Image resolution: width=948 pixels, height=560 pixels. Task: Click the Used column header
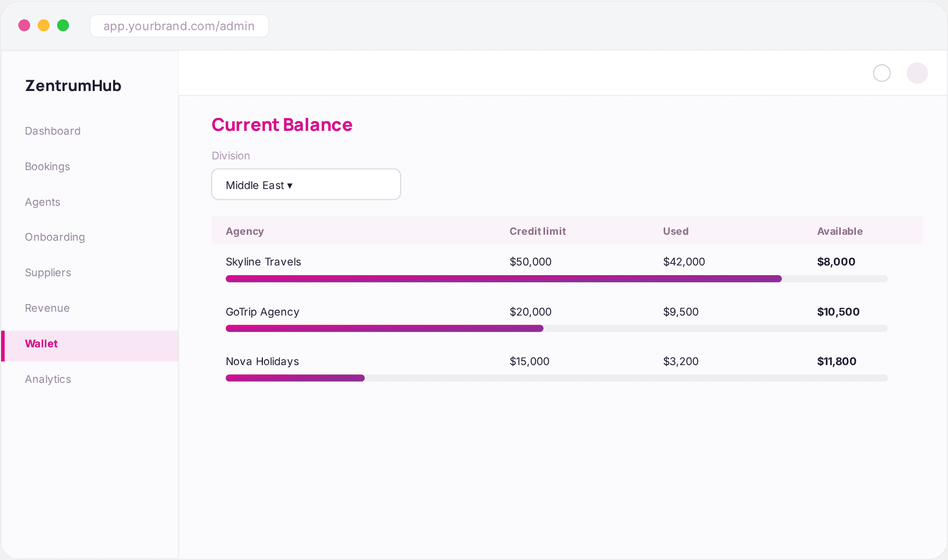tap(675, 231)
